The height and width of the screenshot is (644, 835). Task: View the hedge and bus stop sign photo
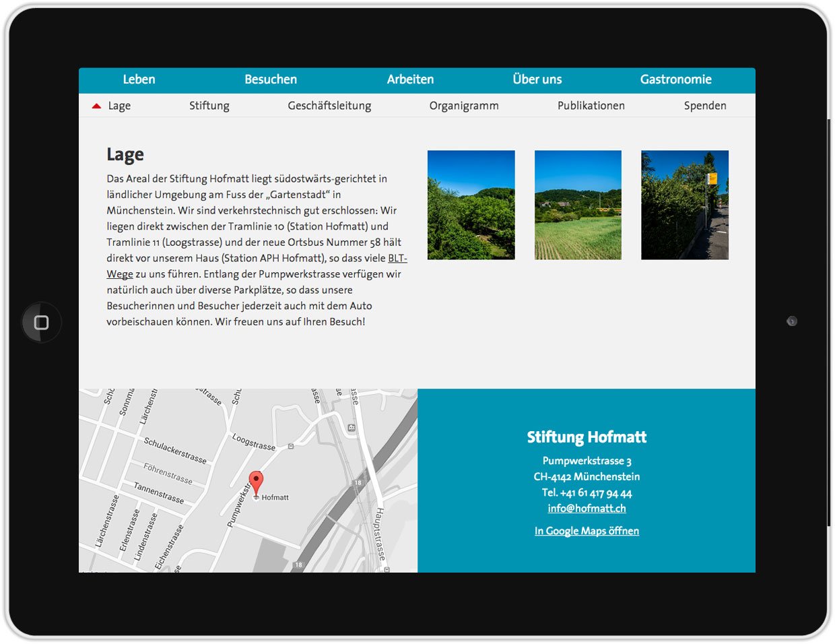(x=684, y=205)
